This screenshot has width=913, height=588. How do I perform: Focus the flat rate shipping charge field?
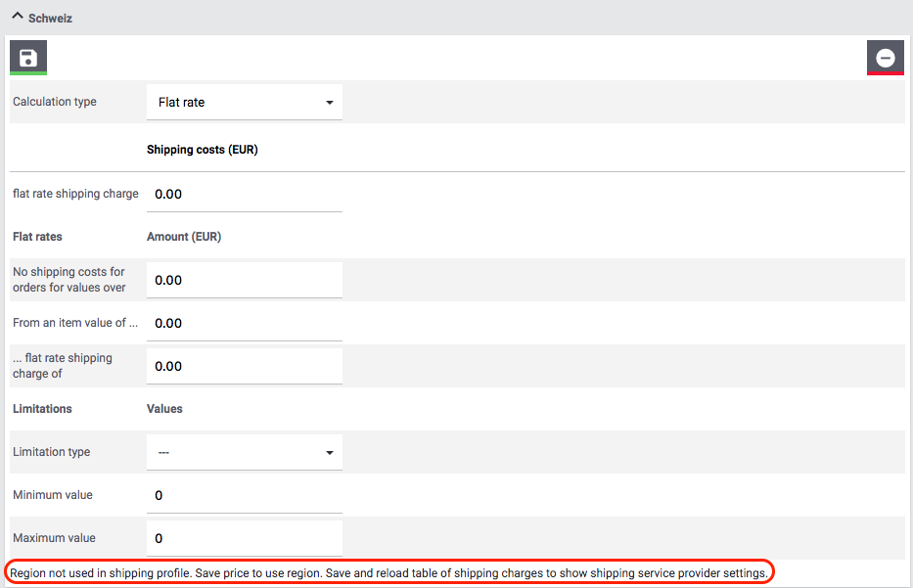pos(245,194)
